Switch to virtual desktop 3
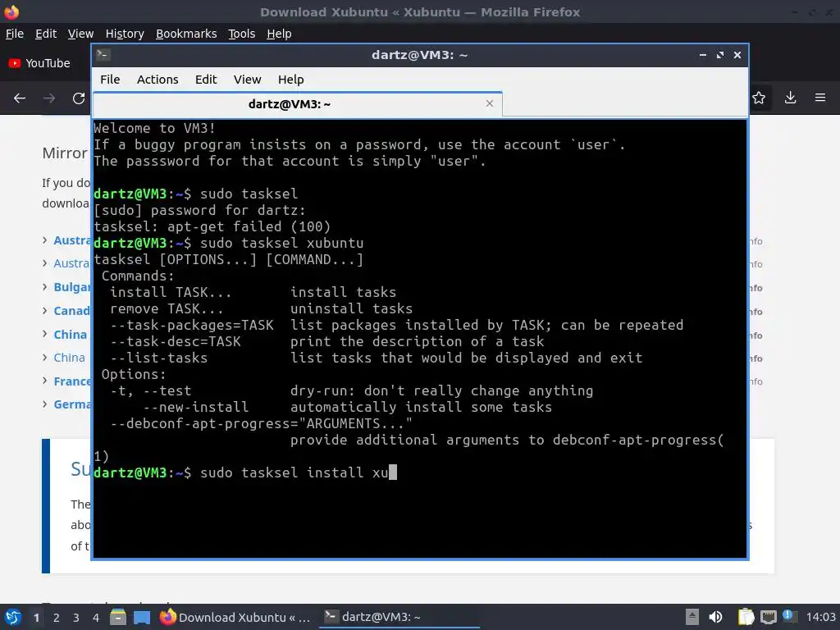 click(x=76, y=618)
